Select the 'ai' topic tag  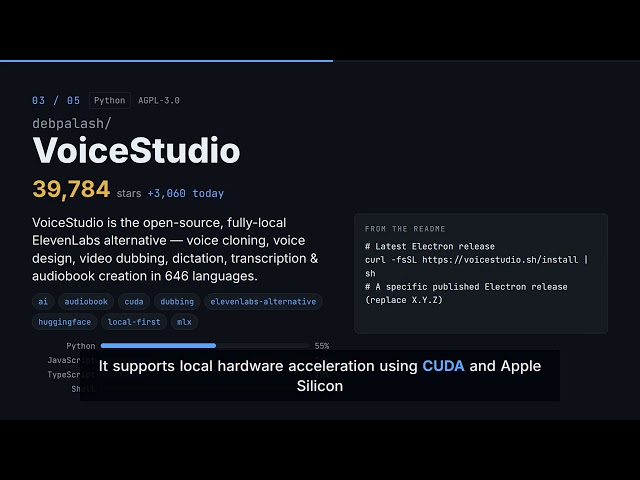[43, 302]
